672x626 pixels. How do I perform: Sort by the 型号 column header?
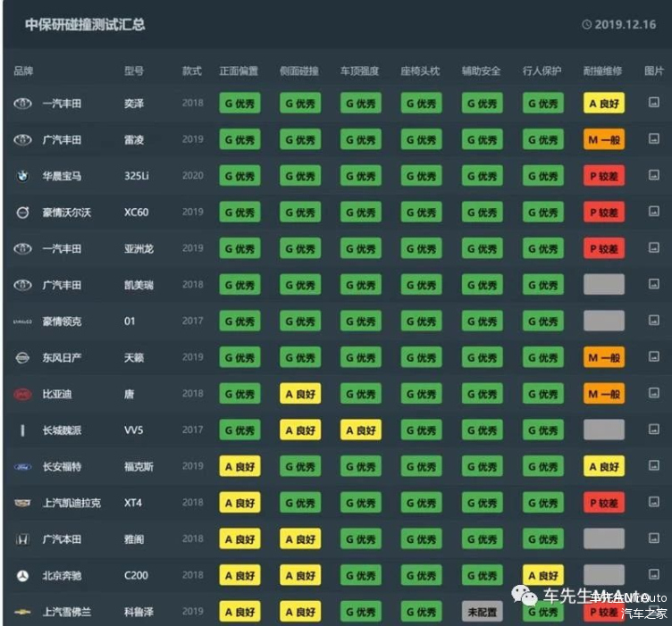134,71
